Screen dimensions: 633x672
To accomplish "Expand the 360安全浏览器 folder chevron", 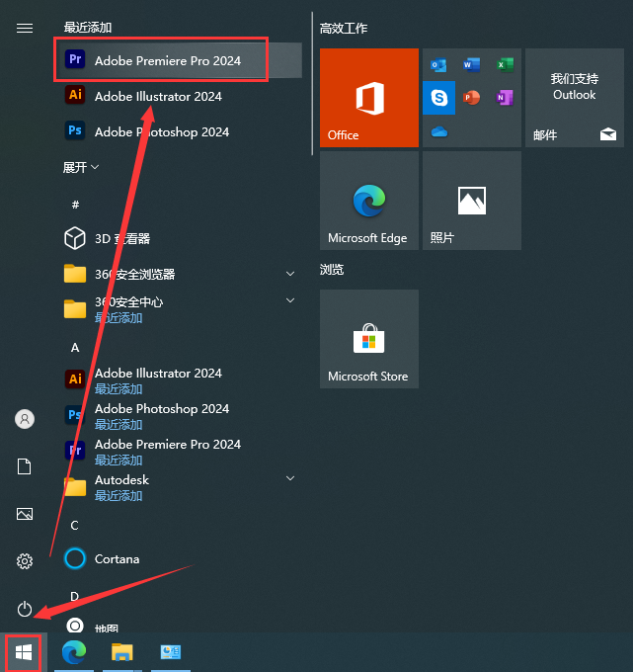I will [x=290, y=274].
